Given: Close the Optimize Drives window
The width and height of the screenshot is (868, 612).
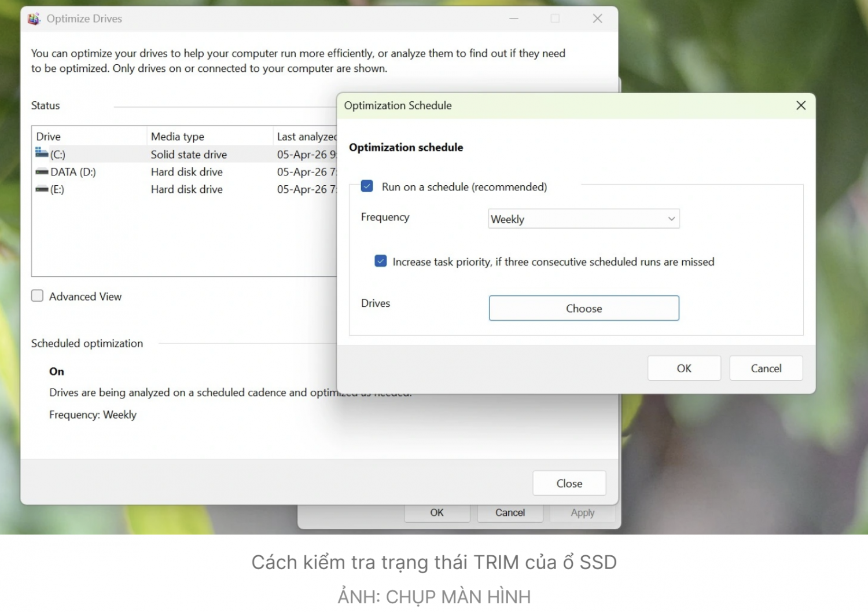Looking at the screenshot, I should pyautogui.click(x=597, y=19).
